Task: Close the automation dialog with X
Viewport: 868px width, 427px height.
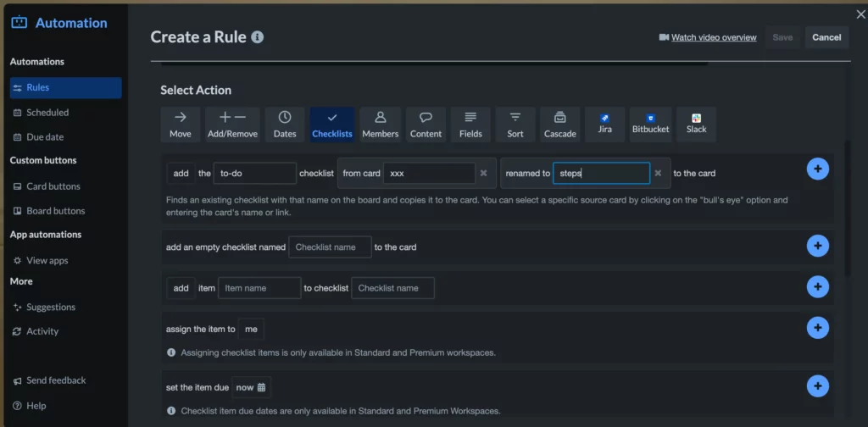Action: pyautogui.click(x=861, y=15)
